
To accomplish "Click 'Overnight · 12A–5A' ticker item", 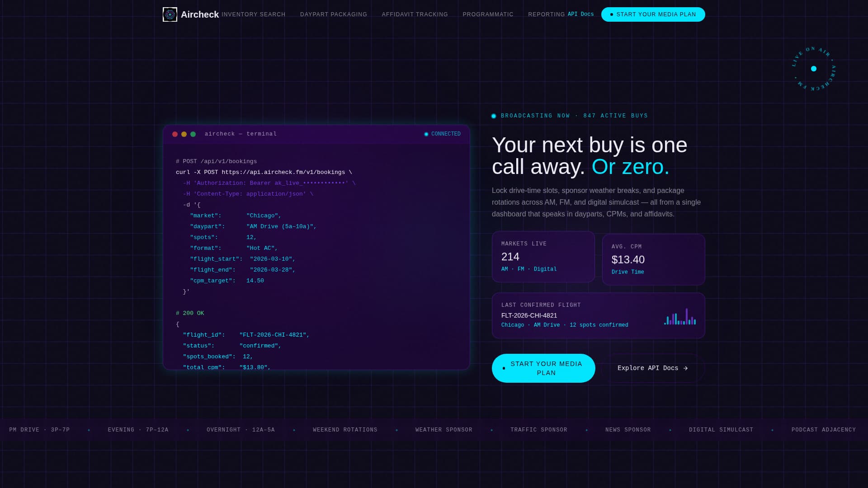I will click(x=241, y=430).
